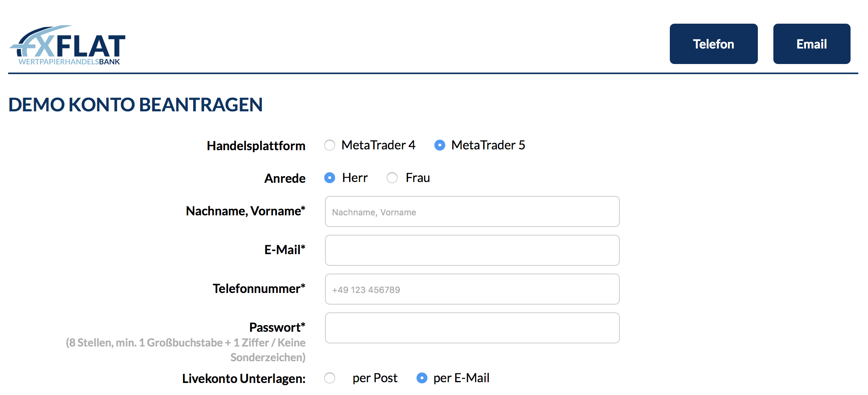Select the MetaTrader 4 radio button

330,145
